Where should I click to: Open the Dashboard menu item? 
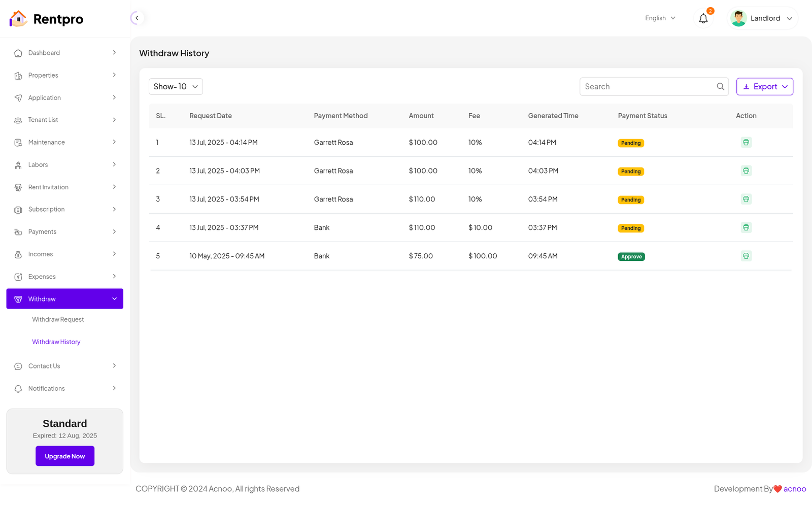point(44,53)
